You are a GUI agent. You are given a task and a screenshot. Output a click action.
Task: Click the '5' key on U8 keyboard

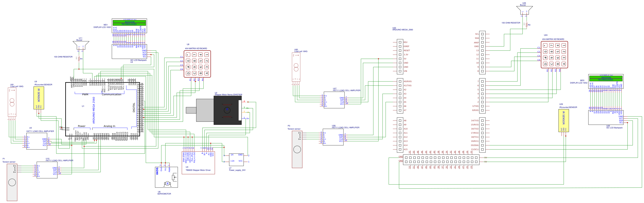point(200,61)
